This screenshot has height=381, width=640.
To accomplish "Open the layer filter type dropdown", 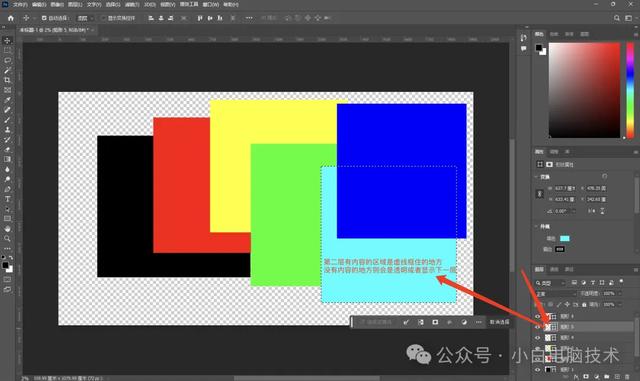I will [551, 283].
